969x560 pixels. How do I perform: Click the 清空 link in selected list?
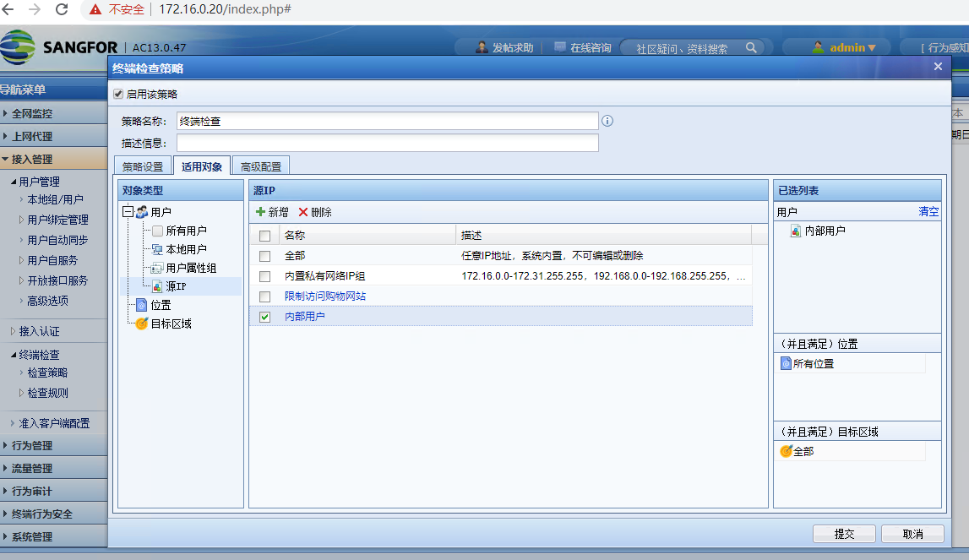click(x=928, y=212)
